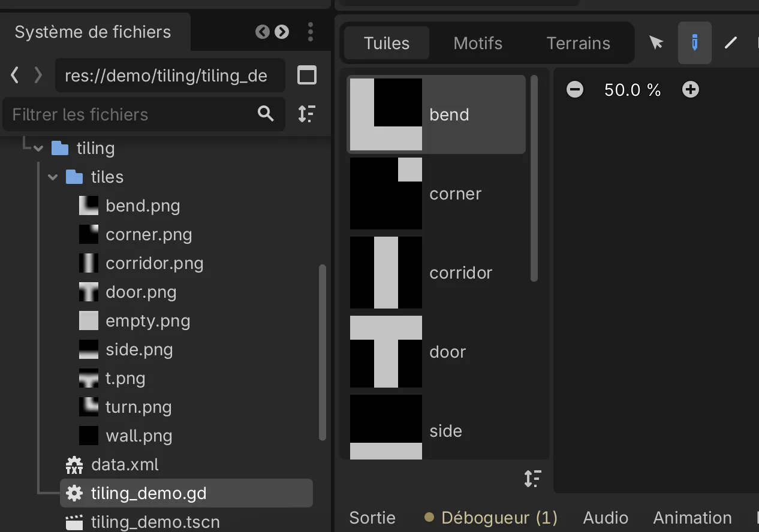Select t.png in the file tree

(x=125, y=378)
